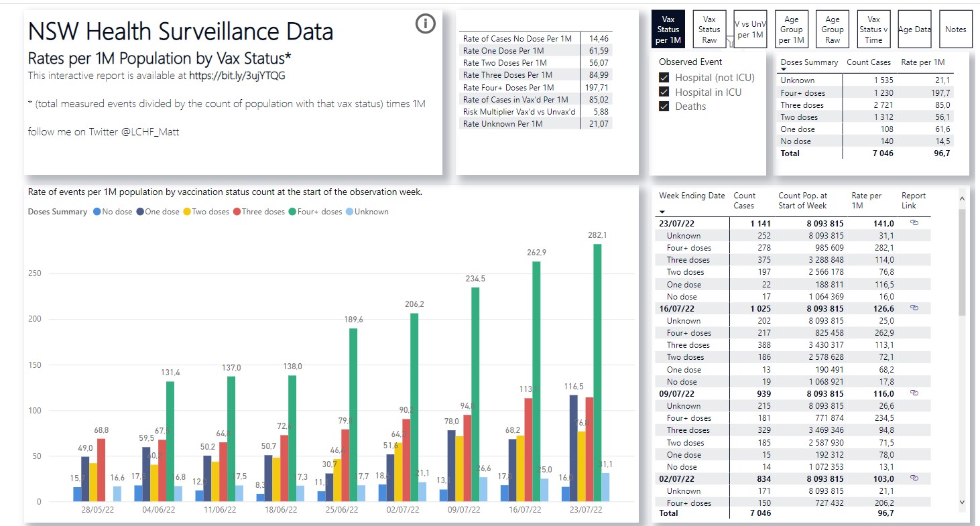Switch to the Vax Status Raw tab
The width and height of the screenshot is (980, 526).
tap(709, 29)
